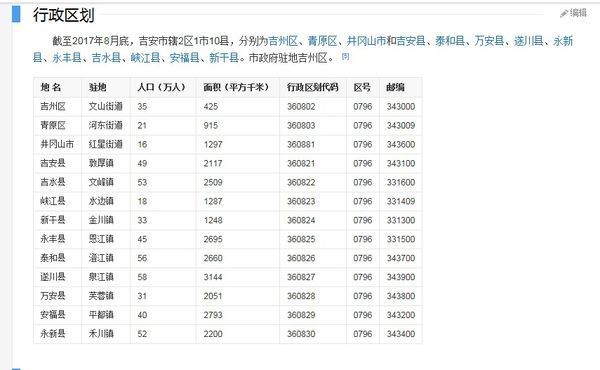Click postal code 343400
This screenshot has height=370, width=600.
pyautogui.click(x=401, y=334)
